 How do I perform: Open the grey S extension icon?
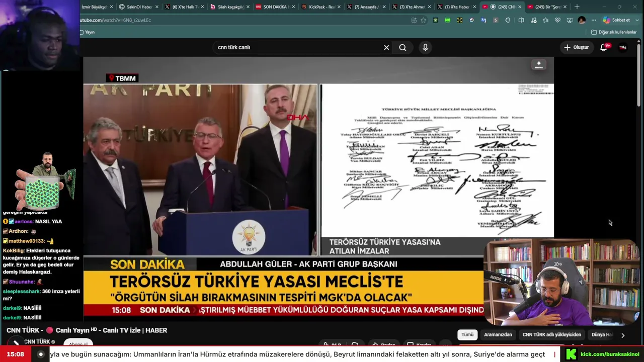point(496,20)
